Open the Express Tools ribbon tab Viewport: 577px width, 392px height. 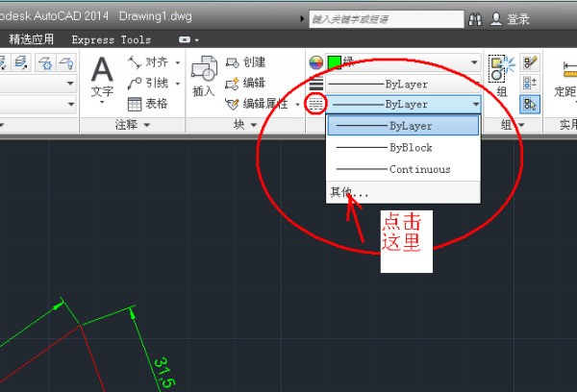pos(112,40)
